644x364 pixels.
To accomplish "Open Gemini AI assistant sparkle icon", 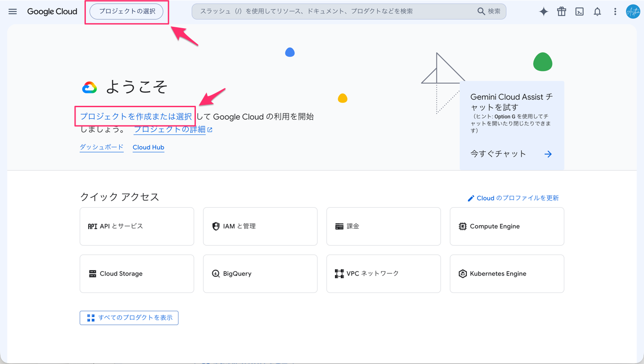I will tap(543, 12).
